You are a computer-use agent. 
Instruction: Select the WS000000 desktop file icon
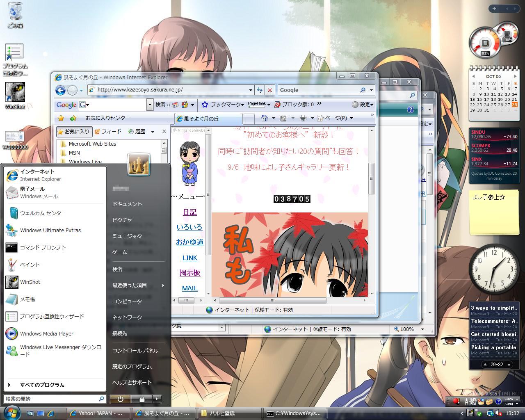click(15, 140)
